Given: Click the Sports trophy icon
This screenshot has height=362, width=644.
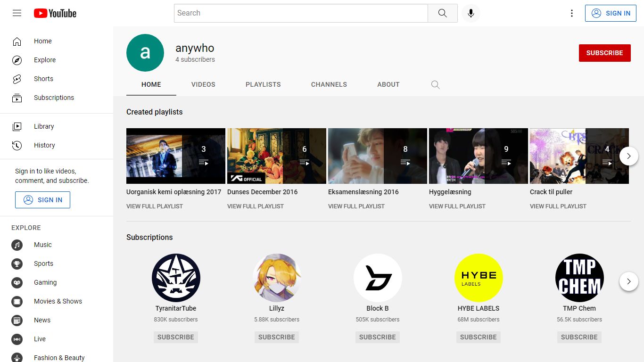Looking at the screenshot, I should pos(17,264).
